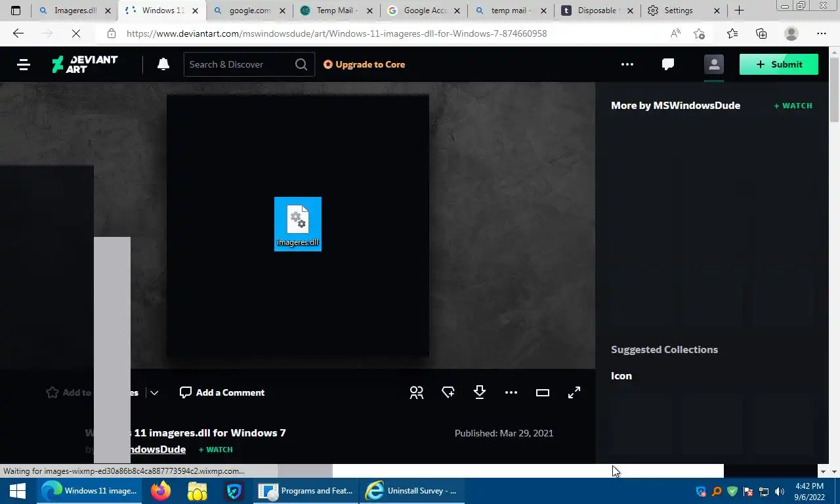The image size is (840, 504).
Task: Open the notifications bell
Action: coord(163,64)
